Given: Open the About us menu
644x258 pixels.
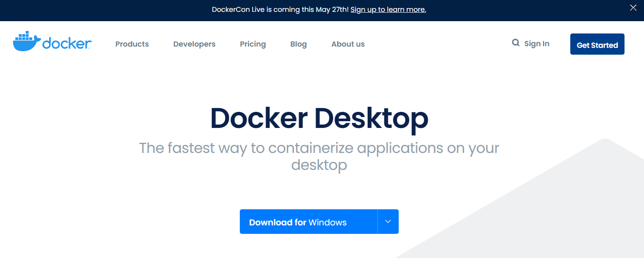Looking at the screenshot, I should pyautogui.click(x=348, y=44).
